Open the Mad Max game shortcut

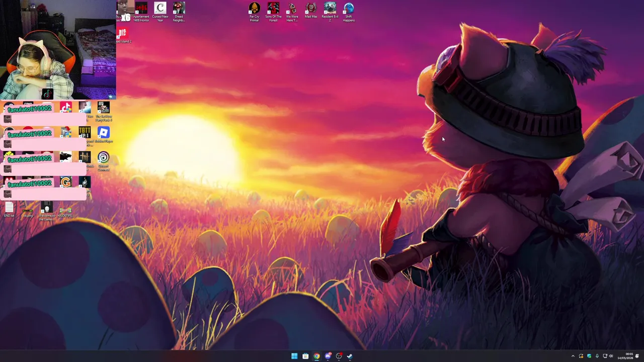[311, 11]
